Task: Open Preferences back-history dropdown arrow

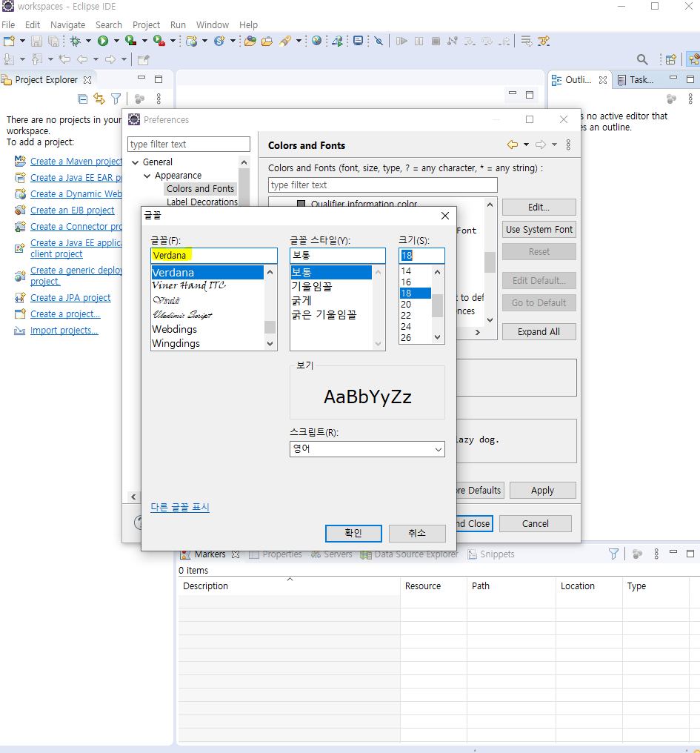Action: click(526, 145)
